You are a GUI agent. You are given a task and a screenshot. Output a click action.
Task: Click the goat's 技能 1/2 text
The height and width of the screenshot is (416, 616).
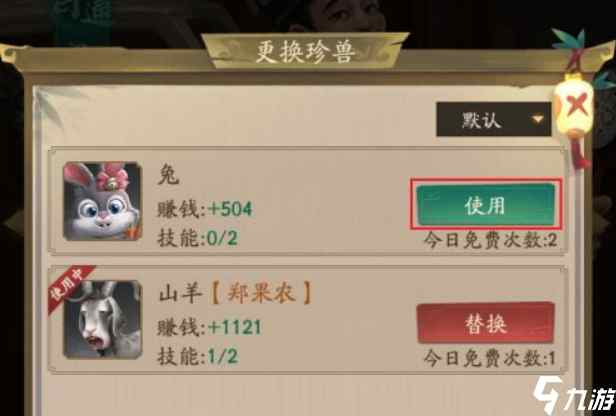click(x=197, y=356)
